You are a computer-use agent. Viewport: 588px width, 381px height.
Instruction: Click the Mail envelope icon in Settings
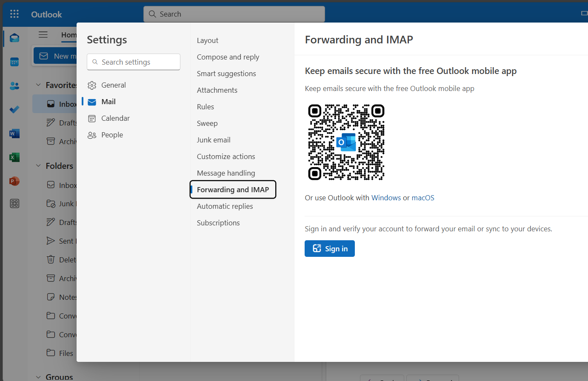92,102
